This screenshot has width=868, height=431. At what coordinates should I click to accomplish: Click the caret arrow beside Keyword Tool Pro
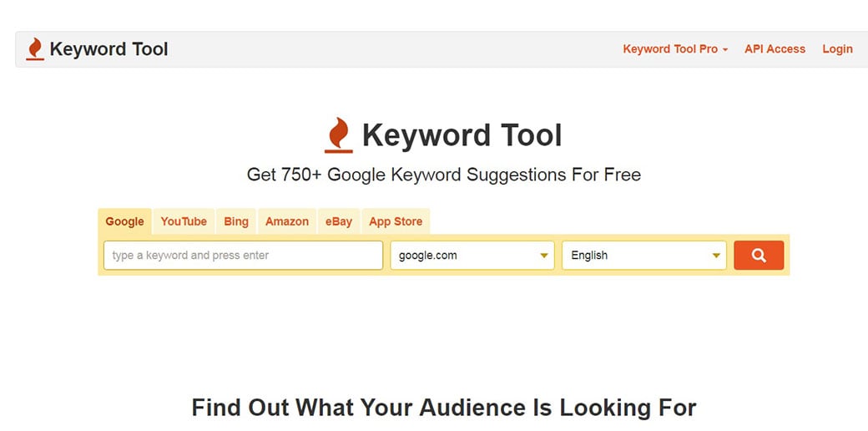tap(725, 50)
